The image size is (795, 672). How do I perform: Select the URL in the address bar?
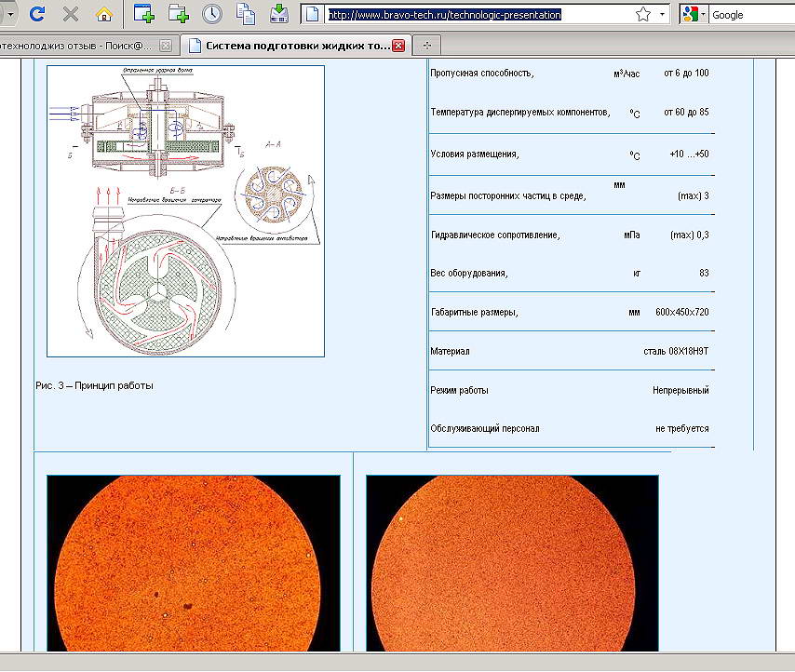point(445,15)
